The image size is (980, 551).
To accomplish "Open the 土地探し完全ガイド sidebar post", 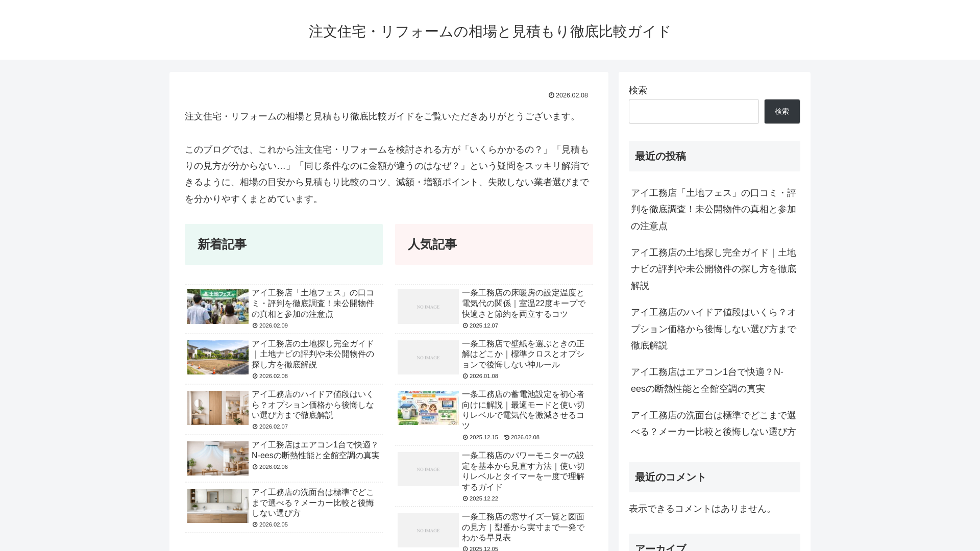I will [713, 269].
